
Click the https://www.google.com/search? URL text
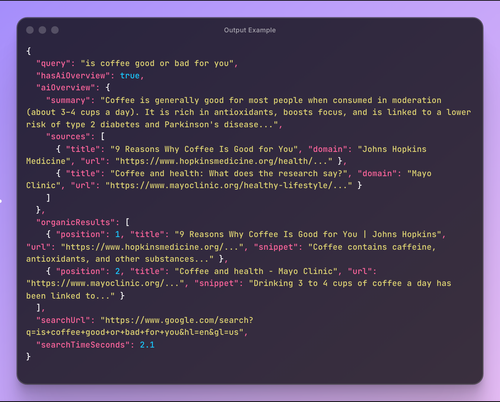(x=177, y=320)
